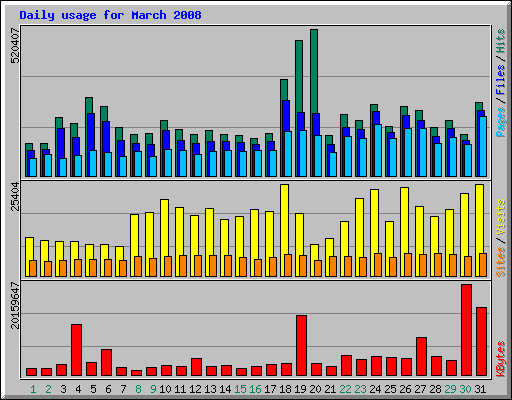Screen dimensions: 512x400
Task: Click the red KBytes bar for day 27
Action: pyautogui.click(x=421, y=356)
